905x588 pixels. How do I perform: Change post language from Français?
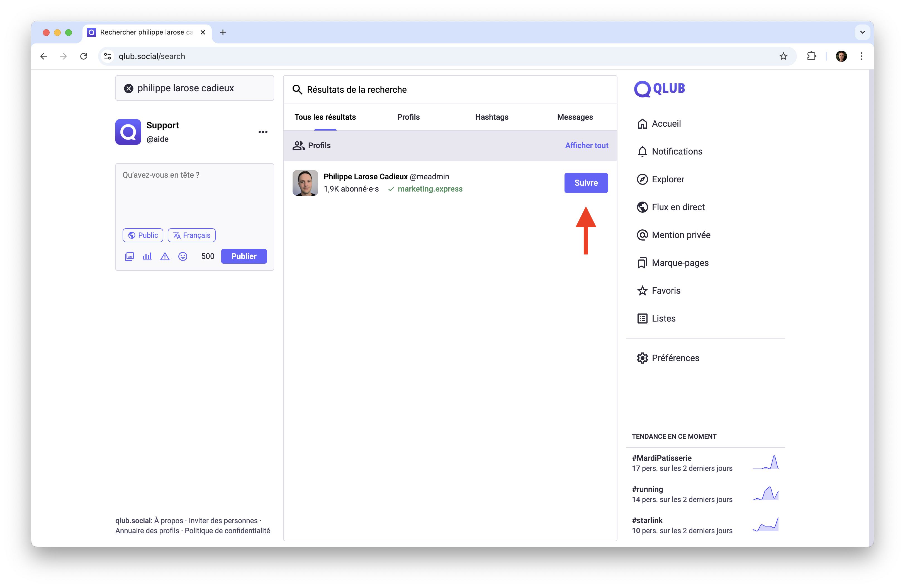click(192, 235)
